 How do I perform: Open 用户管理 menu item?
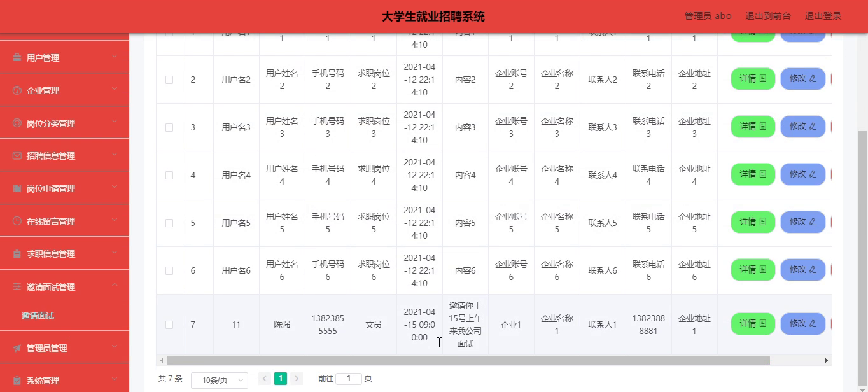(x=64, y=58)
